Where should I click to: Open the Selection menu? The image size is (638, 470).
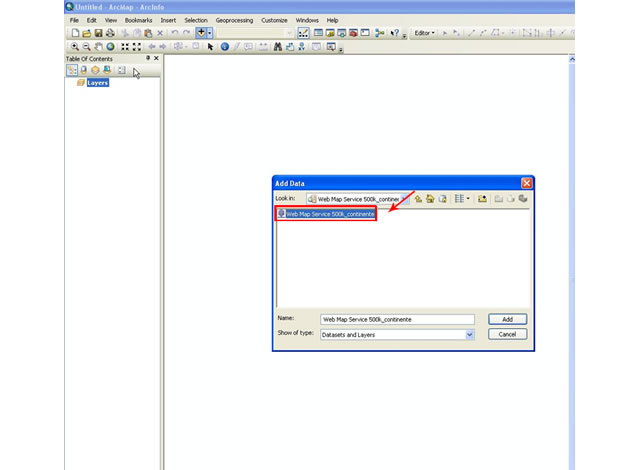point(196,20)
